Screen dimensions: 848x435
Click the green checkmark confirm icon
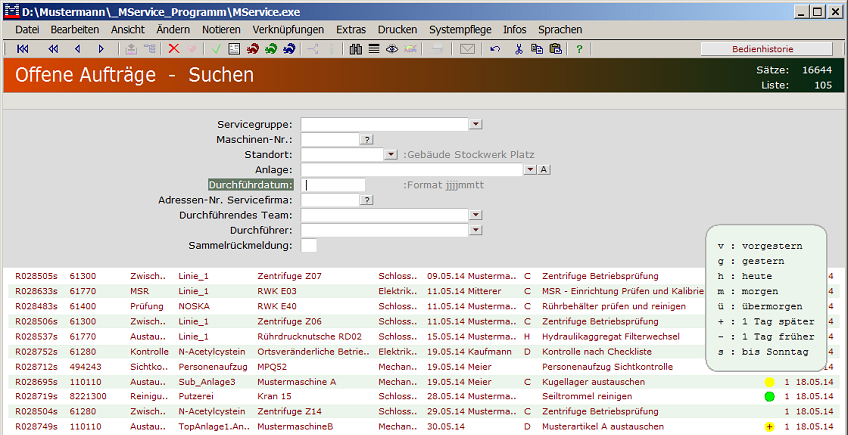[216, 48]
